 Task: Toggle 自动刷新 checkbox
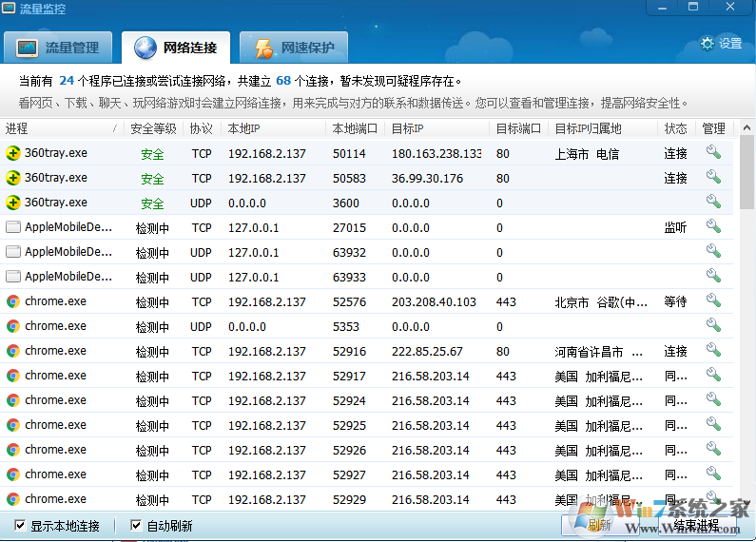click(136, 525)
